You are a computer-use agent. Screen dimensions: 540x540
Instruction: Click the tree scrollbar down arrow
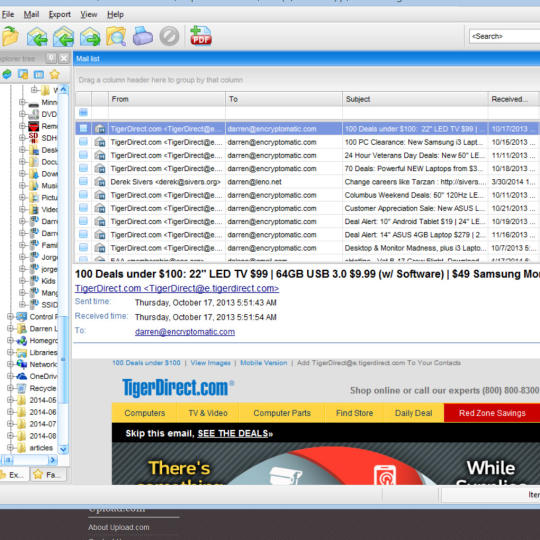[x=64, y=449]
